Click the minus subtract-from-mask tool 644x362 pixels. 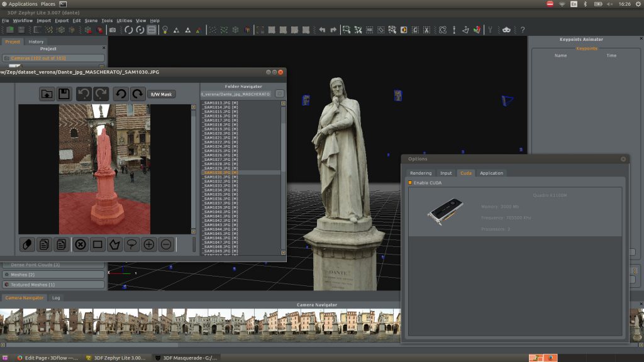[x=166, y=244]
